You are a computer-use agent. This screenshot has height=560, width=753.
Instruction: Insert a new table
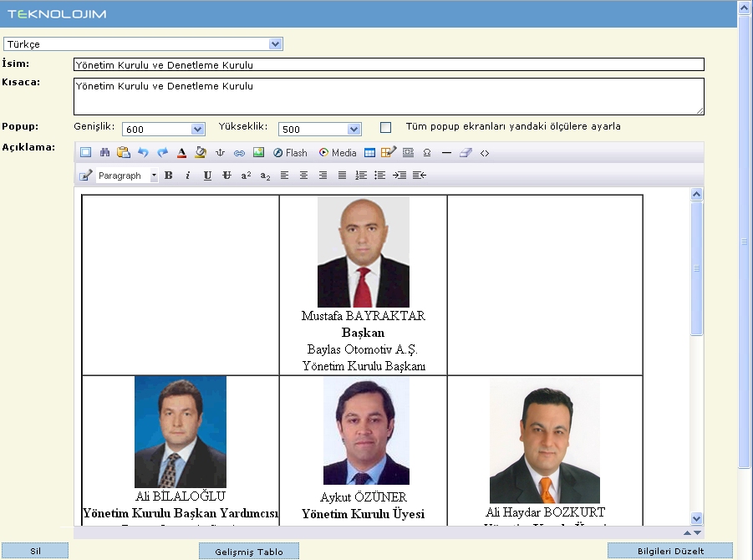coord(369,153)
